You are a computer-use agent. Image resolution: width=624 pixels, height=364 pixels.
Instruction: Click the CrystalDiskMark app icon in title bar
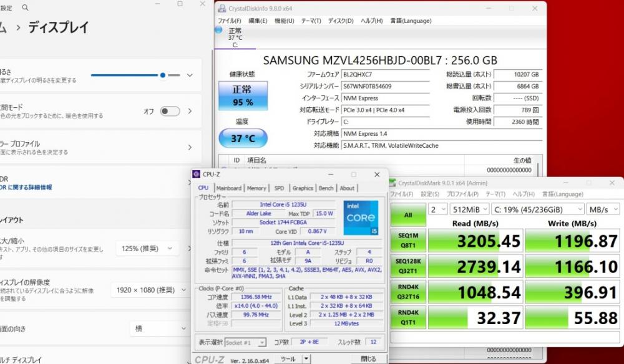pos(392,183)
